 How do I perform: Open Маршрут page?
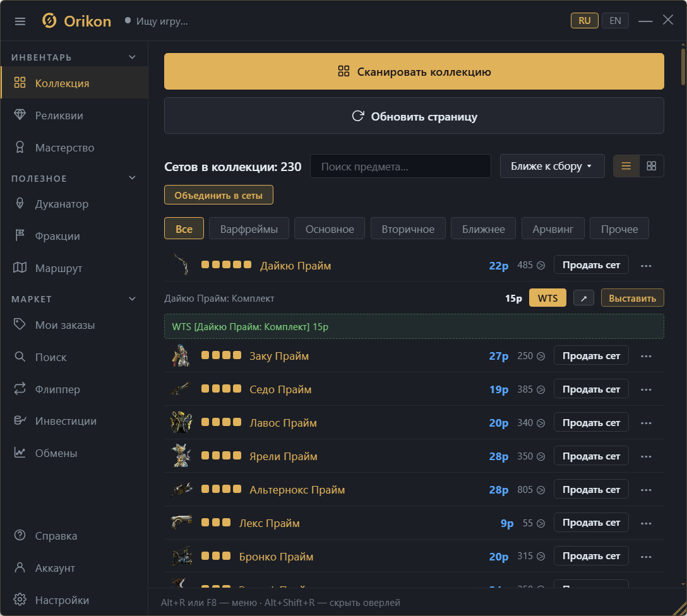(x=74, y=268)
